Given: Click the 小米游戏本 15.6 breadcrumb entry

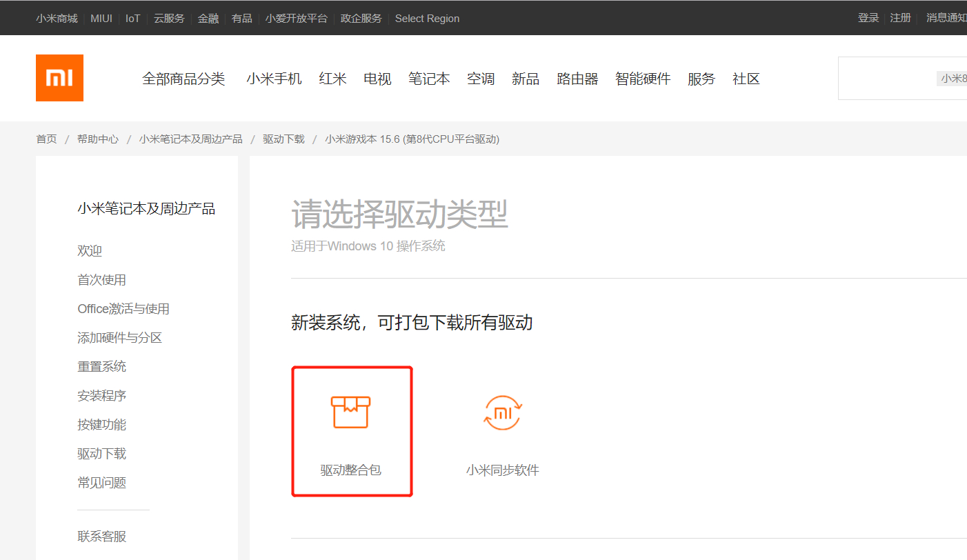Looking at the screenshot, I should click(x=412, y=139).
